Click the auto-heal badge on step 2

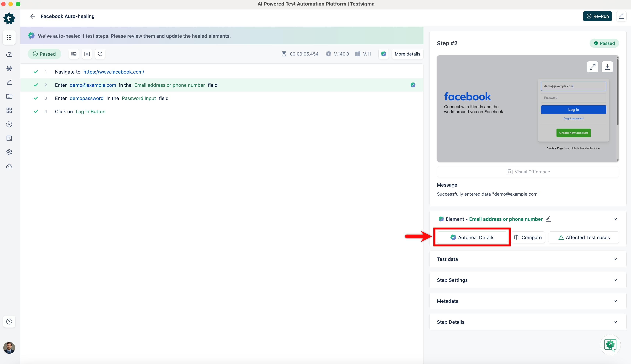tap(413, 85)
